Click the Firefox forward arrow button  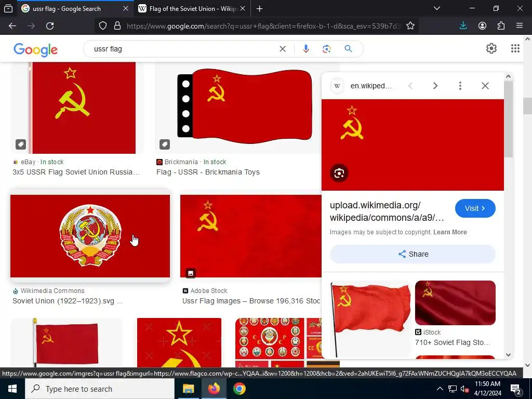pyautogui.click(x=31, y=26)
